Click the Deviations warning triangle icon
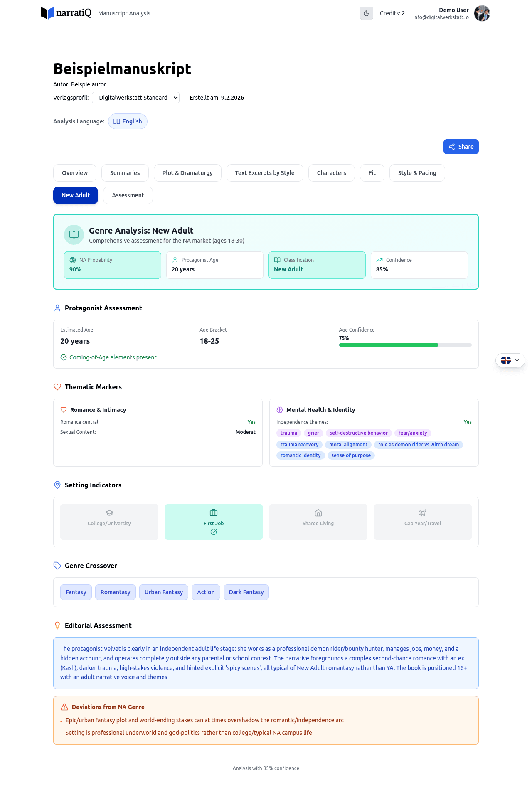Viewport: 532px width, 805px height. pyautogui.click(x=64, y=707)
